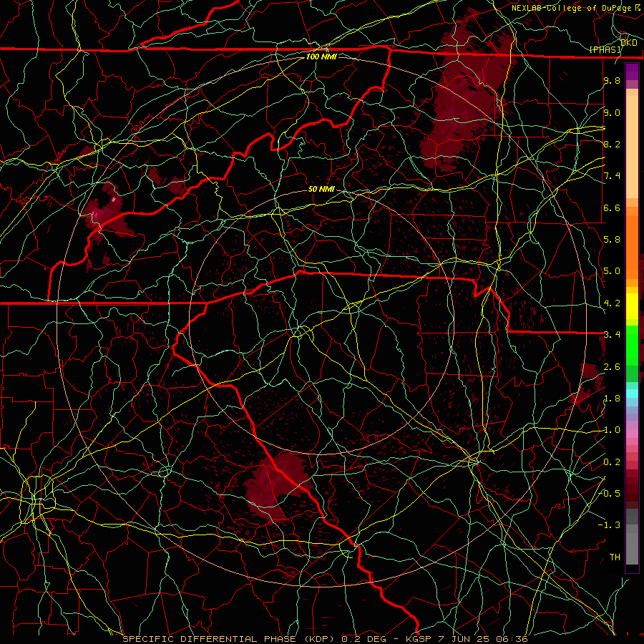Click the -1.3 value on the color scale
Screen dimensions: 644x644
pos(610,525)
